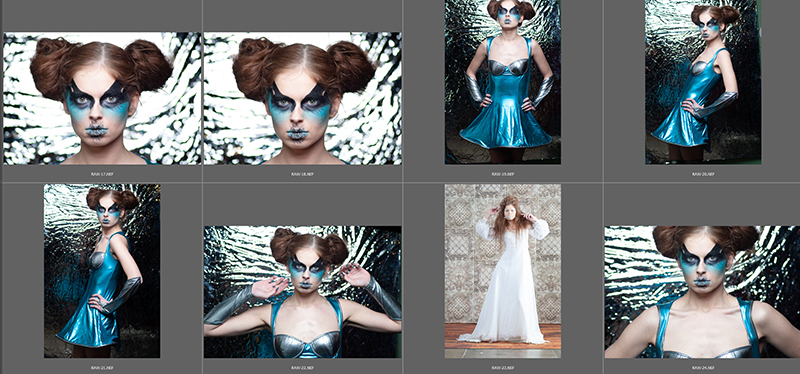Open the RAW-19.NEF full-length blue dress photo

[503, 82]
